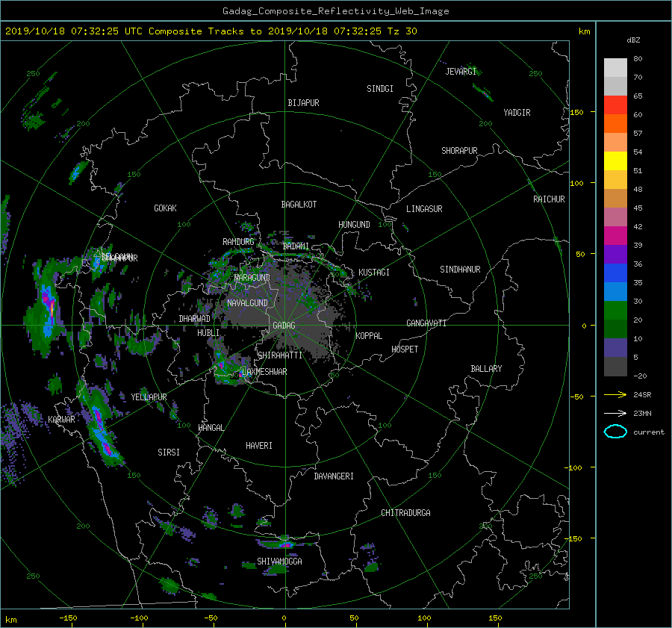
Task: Select the bright green 20 dBZ swatch
Action: coord(615,311)
